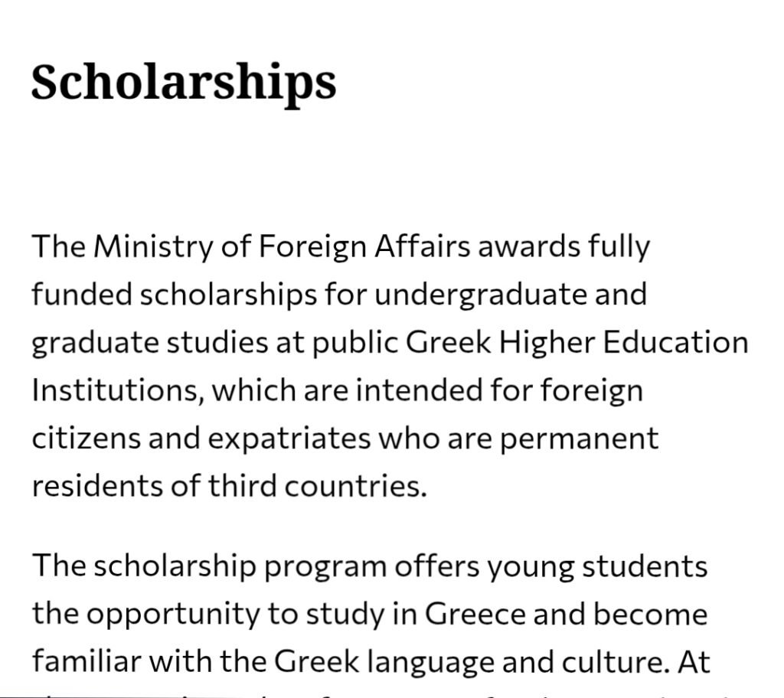
Task: Click the phrase "offers young students"
Action: point(550,566)
